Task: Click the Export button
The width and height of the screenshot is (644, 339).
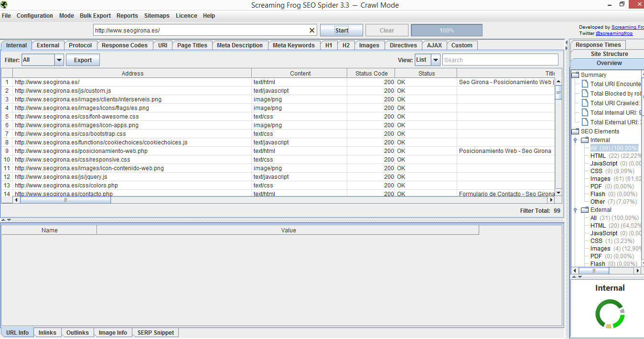Action: coord(83,60)
